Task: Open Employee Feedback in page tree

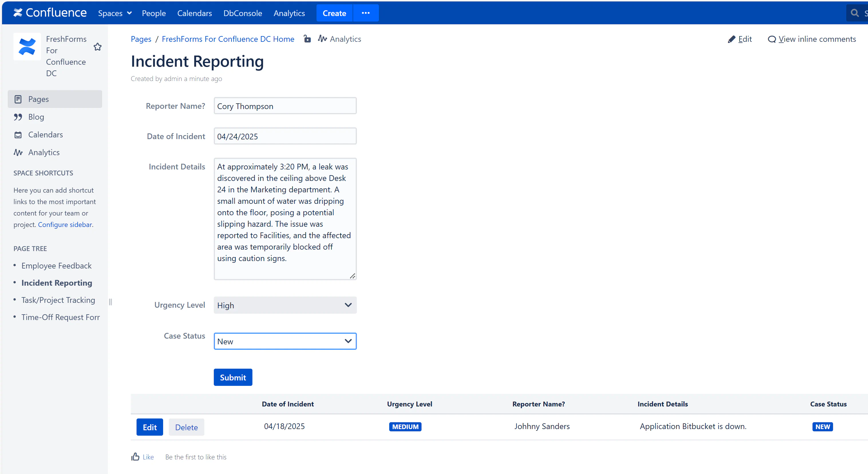Action: [x=56, y=266]
